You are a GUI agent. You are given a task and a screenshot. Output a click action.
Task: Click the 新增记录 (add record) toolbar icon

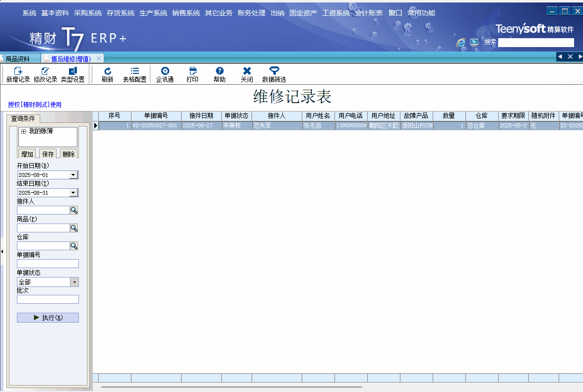(x=18, y=71)
